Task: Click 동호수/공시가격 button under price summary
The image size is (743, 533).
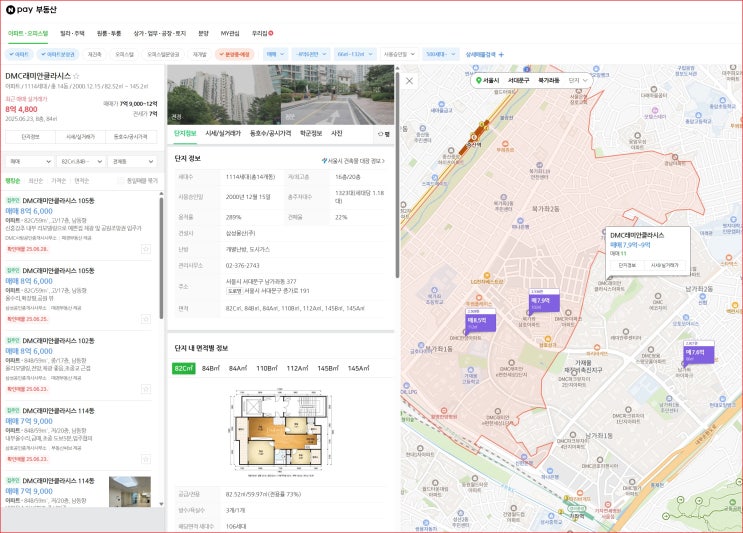Action: point(130,137)
